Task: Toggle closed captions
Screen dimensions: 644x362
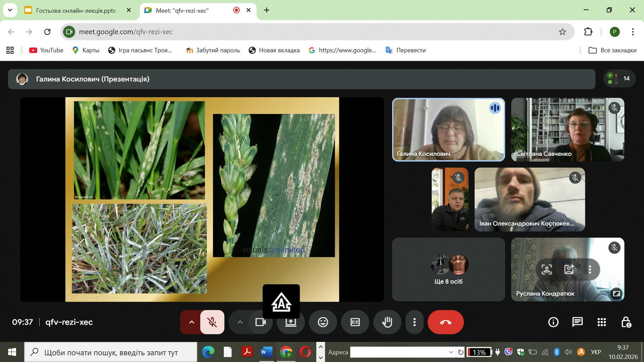Action: [x=355, y=322]
